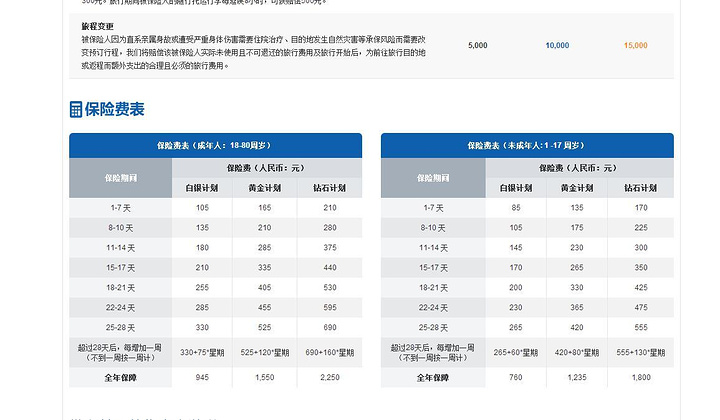
Task: Click adult table 690+160*星期 cell
Action: [x=329, y=352]
